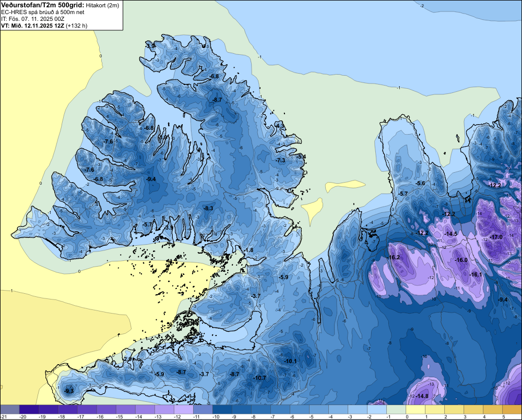Click the -10.7 temperature label
The height and width of the screenshot is (420, 522).
point(259,378)
